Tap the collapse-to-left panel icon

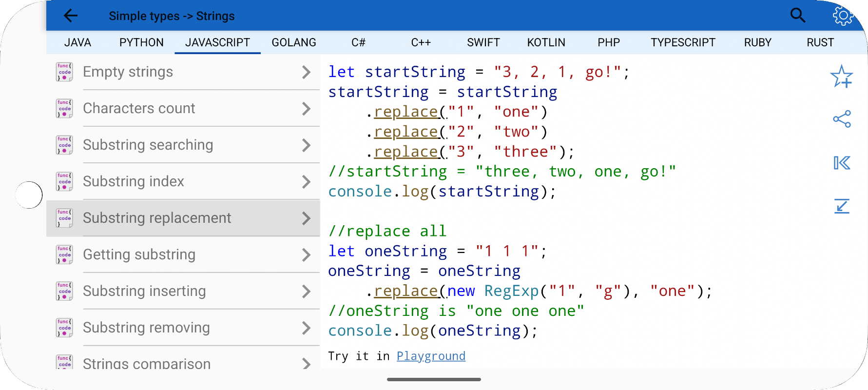(842, 163)
